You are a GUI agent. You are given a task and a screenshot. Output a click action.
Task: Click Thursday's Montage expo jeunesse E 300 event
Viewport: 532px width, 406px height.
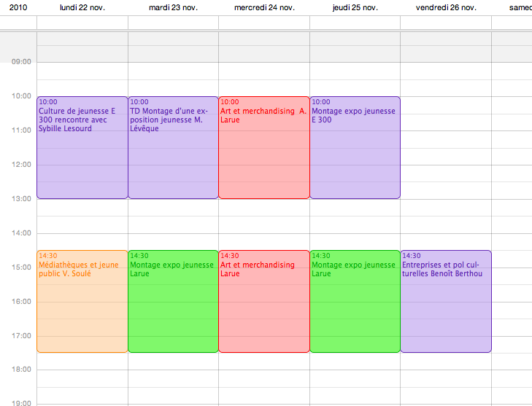[355, 147]
